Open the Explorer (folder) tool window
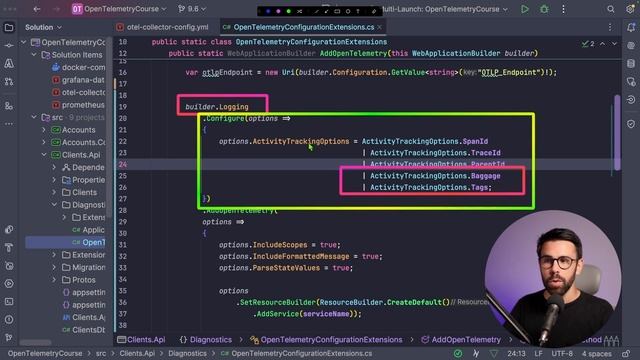Viewport: 640px width, 360px height. pos(9,27)
